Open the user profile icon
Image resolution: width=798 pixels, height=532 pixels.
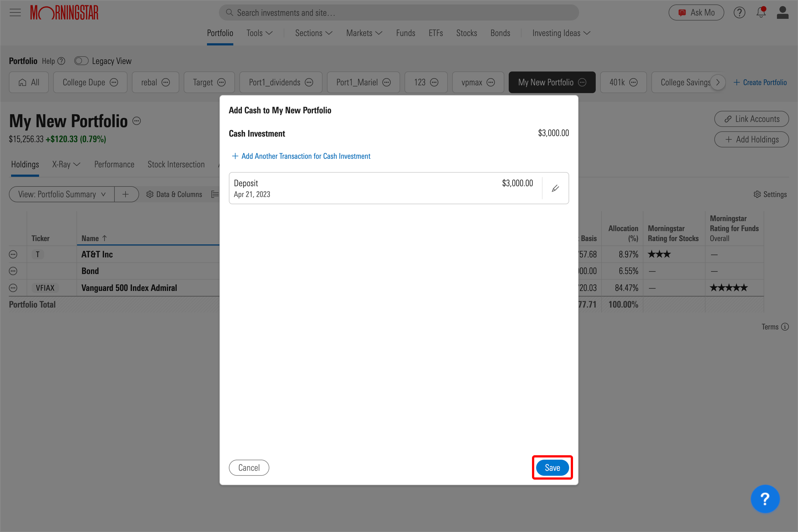[x=783, y=12]
